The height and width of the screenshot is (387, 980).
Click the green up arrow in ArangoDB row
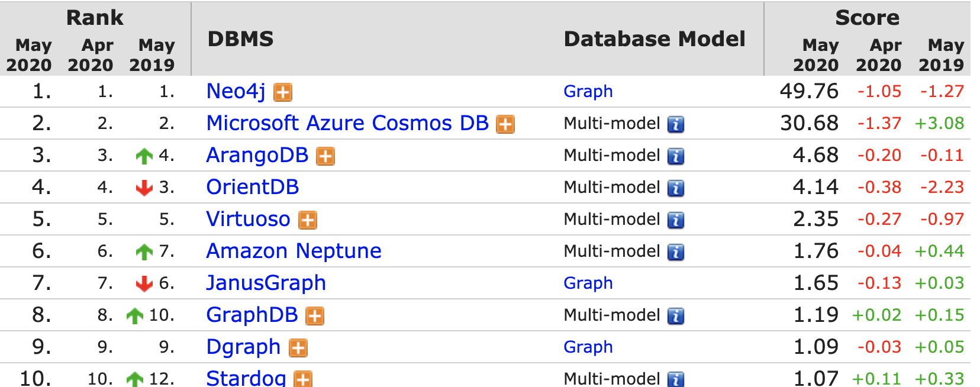(x=144, y=156)
